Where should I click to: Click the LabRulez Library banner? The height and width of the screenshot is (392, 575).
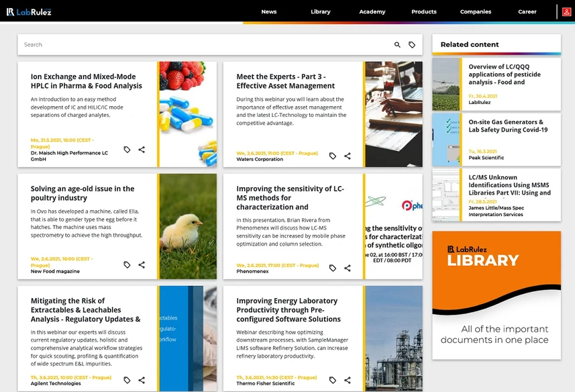pos(496,295)
